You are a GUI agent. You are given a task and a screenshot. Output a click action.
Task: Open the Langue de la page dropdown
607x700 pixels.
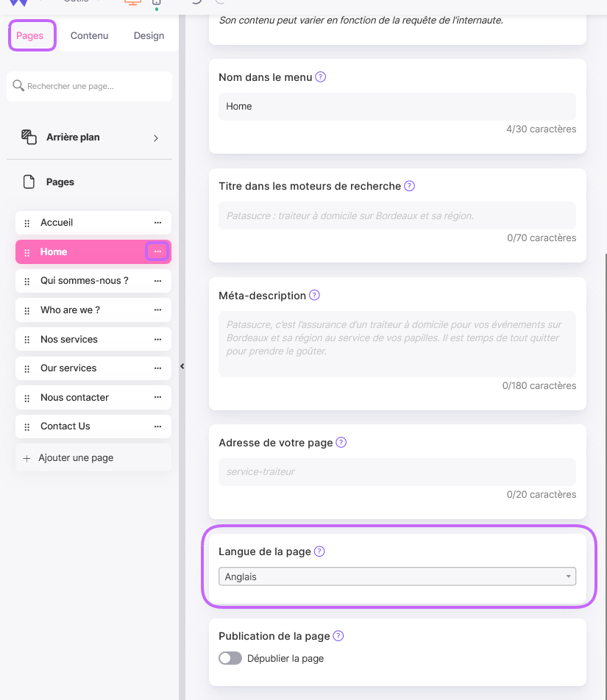397,577
